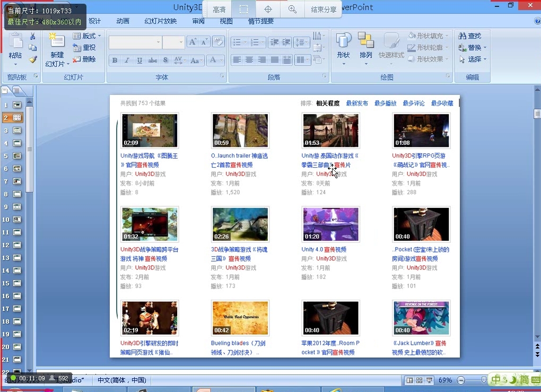This screenshot has height=392, width=541.
Task: Click the Decrease Font Size icon
Action: tap(204, 42)
